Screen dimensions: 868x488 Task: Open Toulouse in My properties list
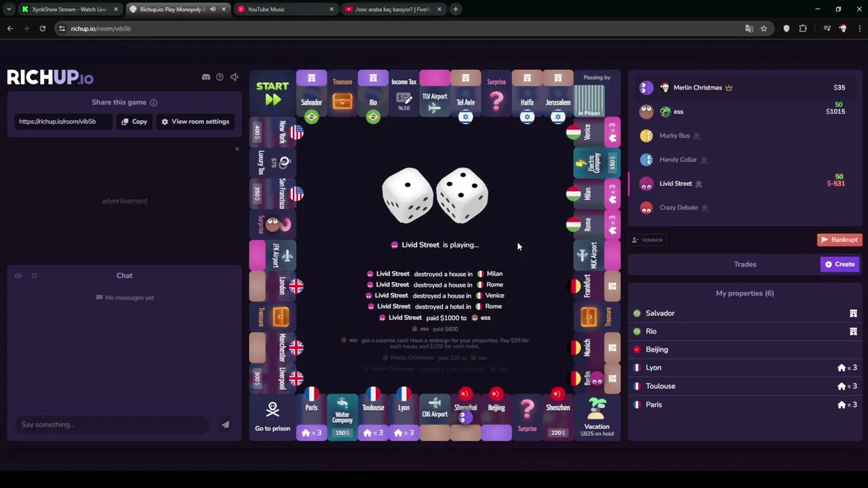[745, 386]
